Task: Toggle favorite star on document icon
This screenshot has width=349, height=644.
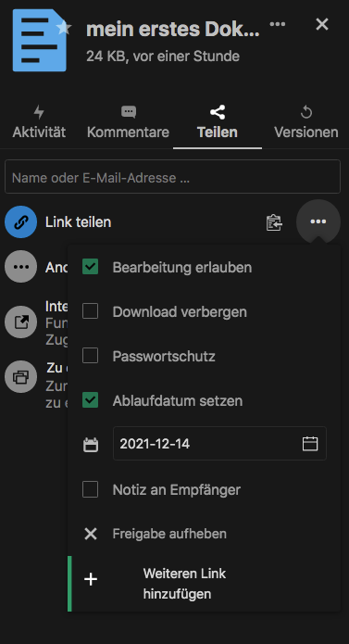Action: coord(64,28)
